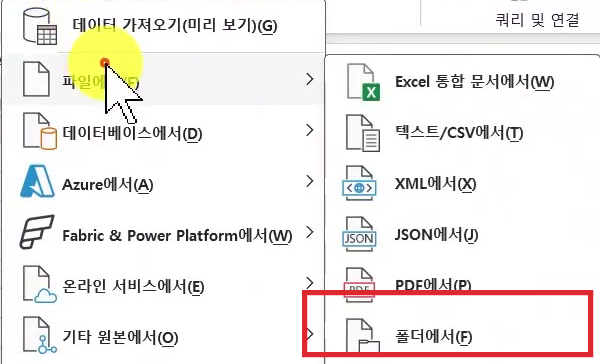600x364 pixels.
Task: Click the text document icon for CSV
Action: tap(363, 133)
